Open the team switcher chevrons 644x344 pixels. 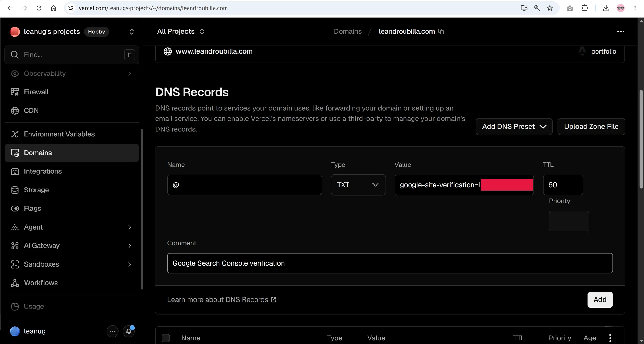coord(131,31)
